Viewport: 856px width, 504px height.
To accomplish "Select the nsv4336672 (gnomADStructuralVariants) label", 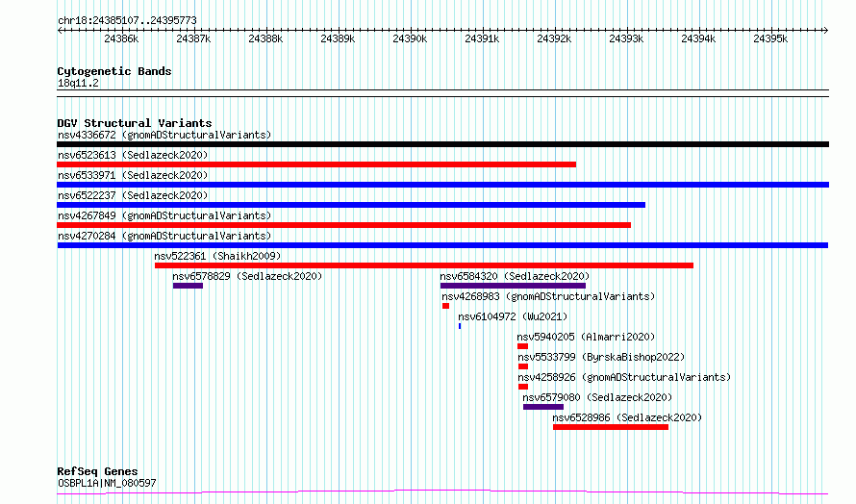I will click(164, 135).
